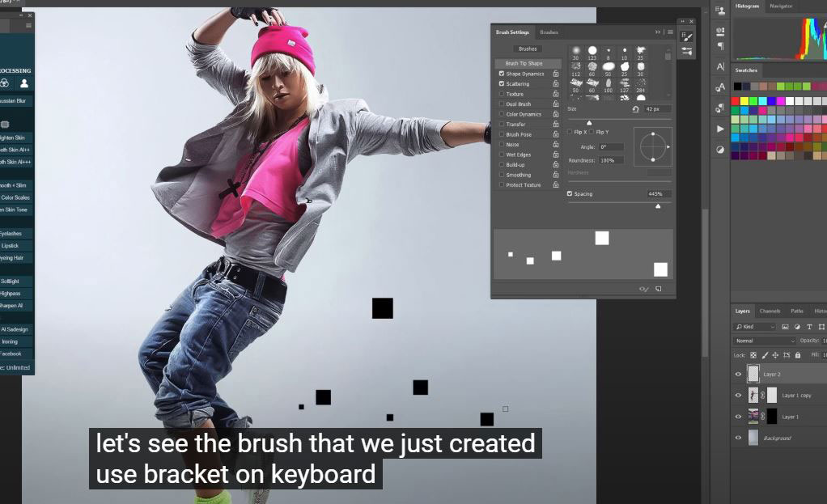Pick the yellow swatch in Swatches panel
This screenshot has width=827, height=504.
point(744,101)
